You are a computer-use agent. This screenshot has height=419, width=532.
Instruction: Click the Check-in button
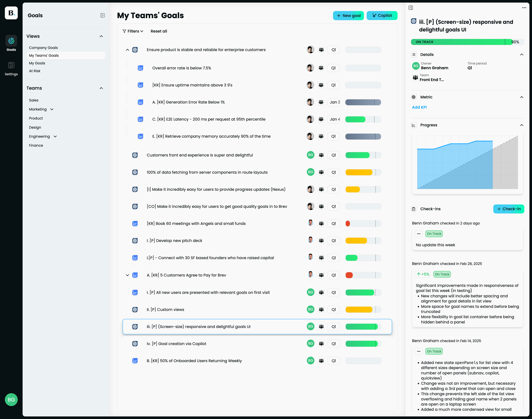(509, 209)
